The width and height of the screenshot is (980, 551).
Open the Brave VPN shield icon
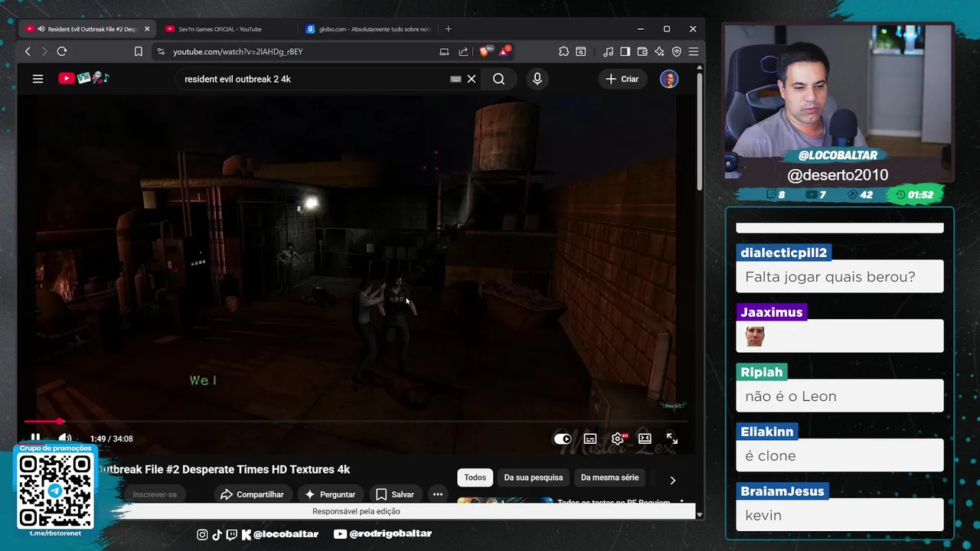pos(677,51)
